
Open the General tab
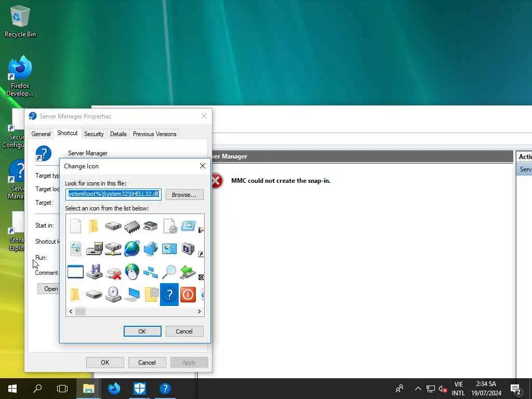pos(41,134)
